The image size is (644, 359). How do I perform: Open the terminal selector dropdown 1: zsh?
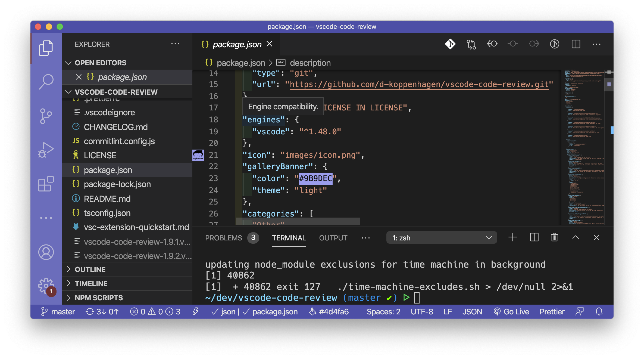point(442,238)
